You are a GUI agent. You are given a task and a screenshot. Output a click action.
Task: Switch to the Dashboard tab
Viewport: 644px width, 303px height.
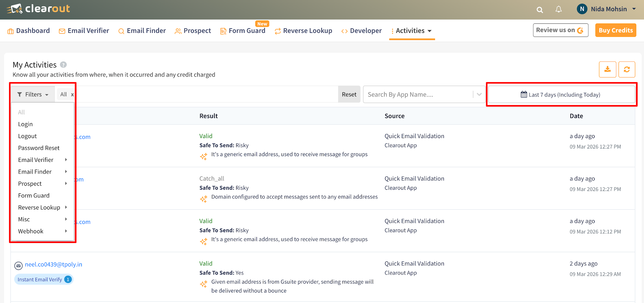(x=29, y=31)
